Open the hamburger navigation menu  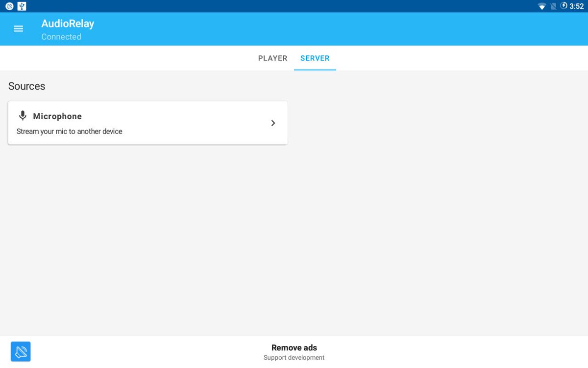tap(18, 29)
